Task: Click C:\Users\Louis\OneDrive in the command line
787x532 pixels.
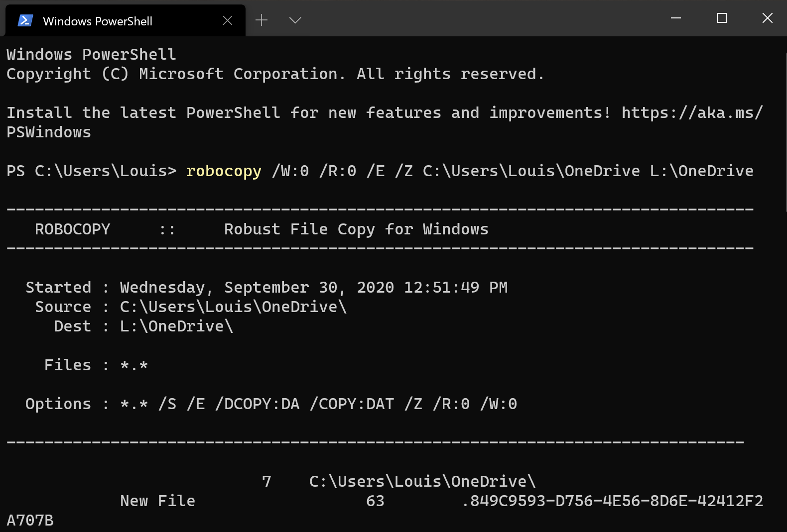Action: [531, 171]
